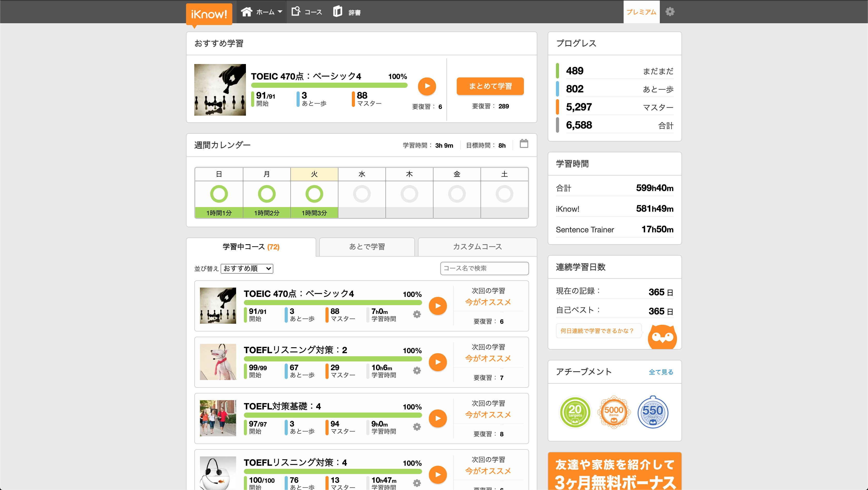Open settings gear for TOEFLリスニング対策:4

coord(417,483)
